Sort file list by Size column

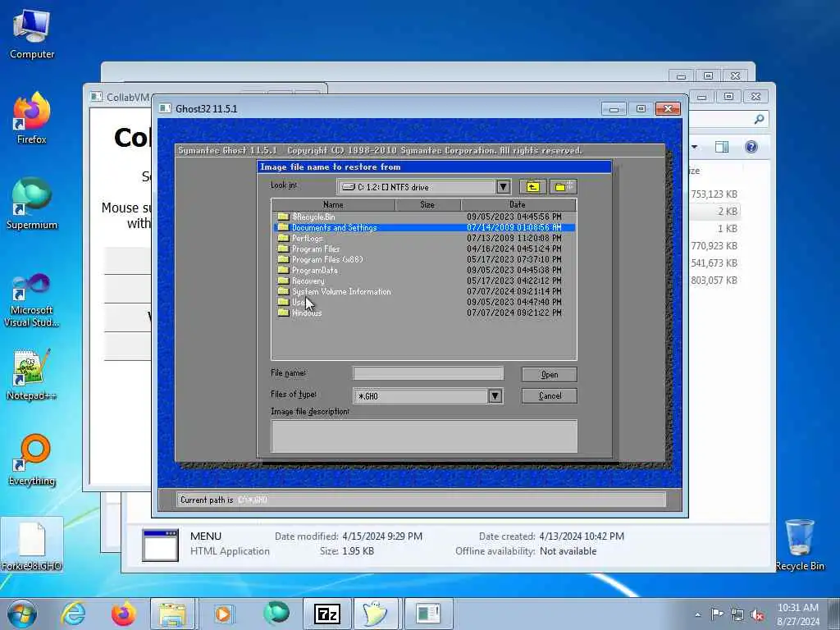(x=427, y=204)
